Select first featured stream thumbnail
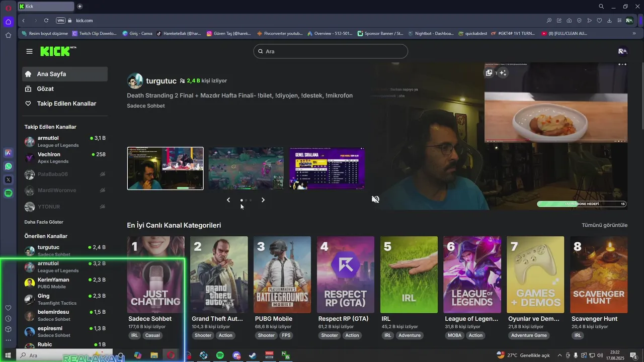 166,168
